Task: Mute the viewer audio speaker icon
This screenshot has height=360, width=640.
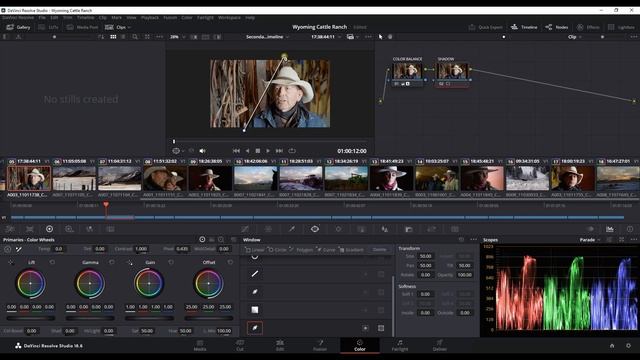Action: pos(202,151)
